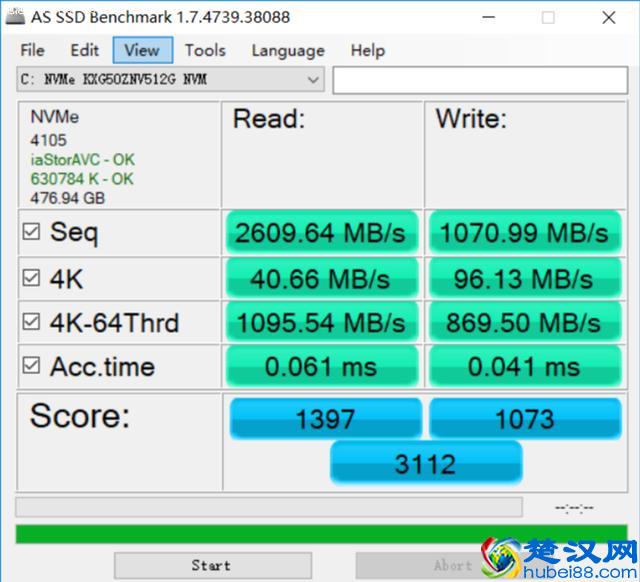Open the drive selection dropdown
640x582 pixels.
coord(313,80)
